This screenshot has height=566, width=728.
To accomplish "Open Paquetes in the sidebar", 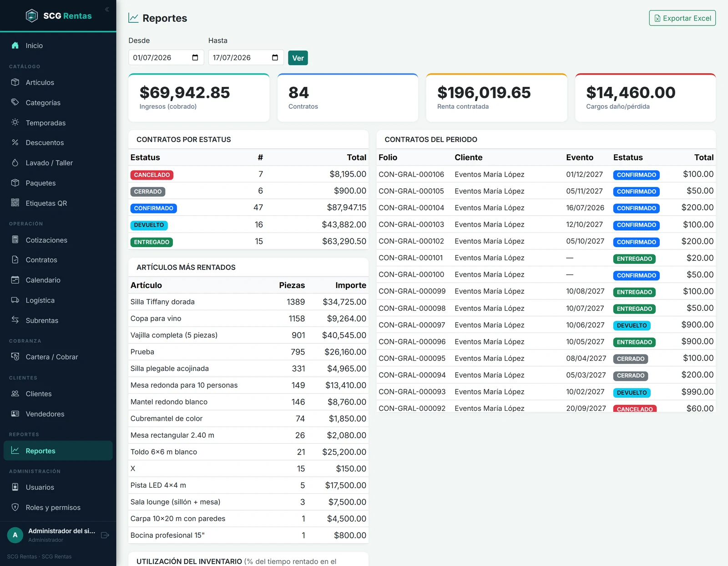I will point(58,183).
